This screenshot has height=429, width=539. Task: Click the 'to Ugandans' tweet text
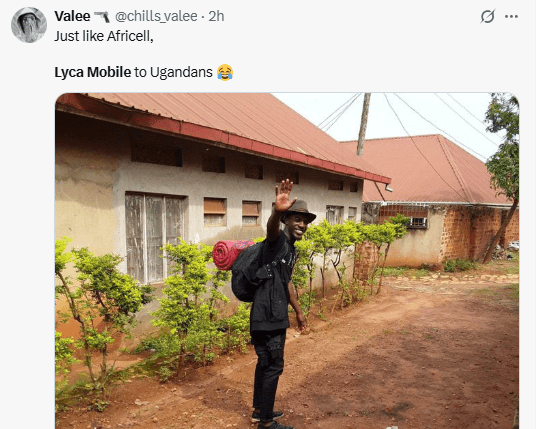click(x=173, y=72)
